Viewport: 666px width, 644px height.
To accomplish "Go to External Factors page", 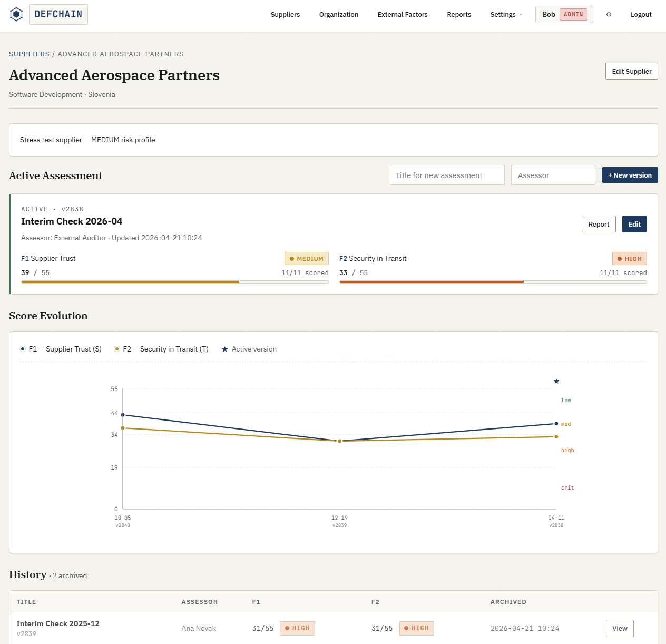I will (x=403, y=15).
